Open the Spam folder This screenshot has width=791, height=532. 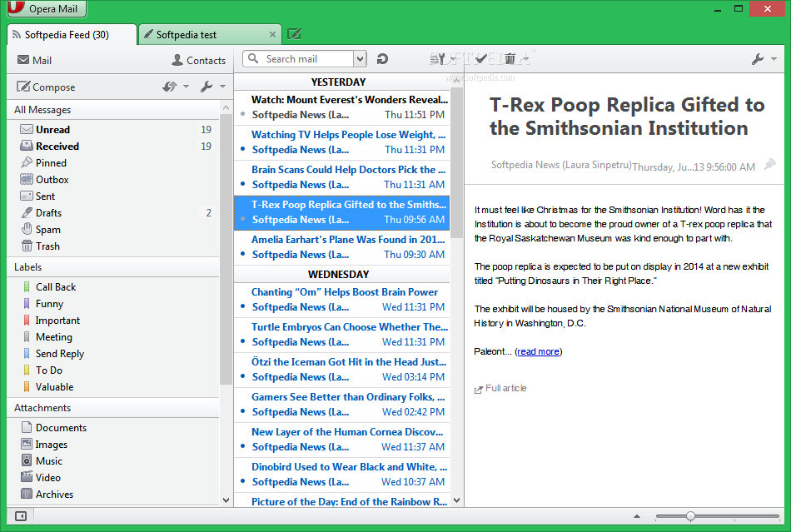[x=113, y=230]
